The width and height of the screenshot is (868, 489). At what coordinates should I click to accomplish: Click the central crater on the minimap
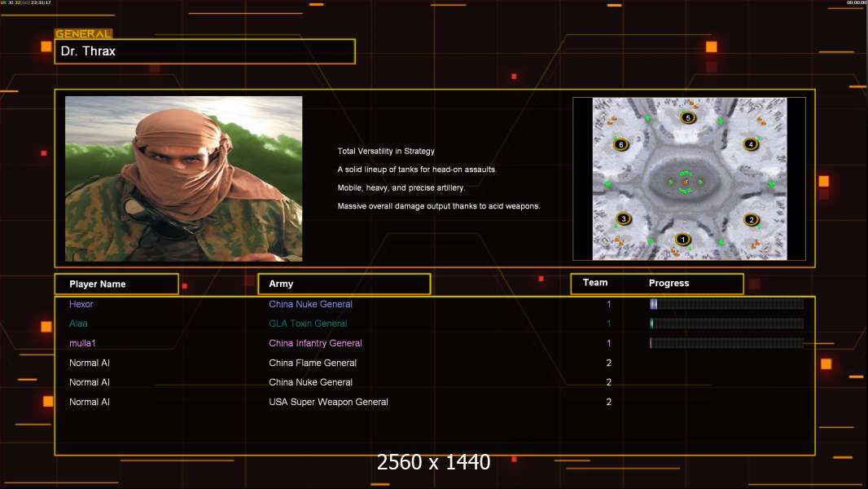coord(686,181)
